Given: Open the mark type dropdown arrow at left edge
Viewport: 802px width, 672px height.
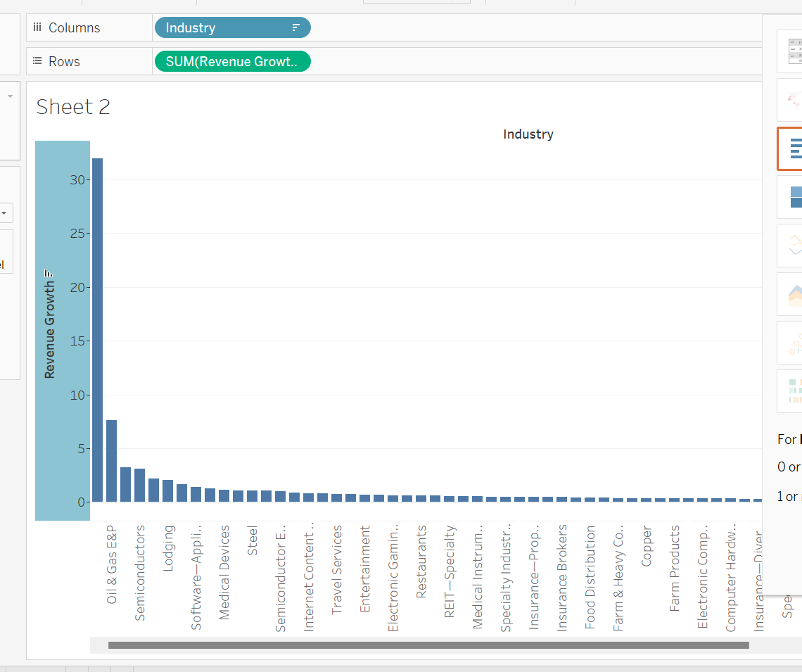Looking at the screenshot, I should [4, 213].
